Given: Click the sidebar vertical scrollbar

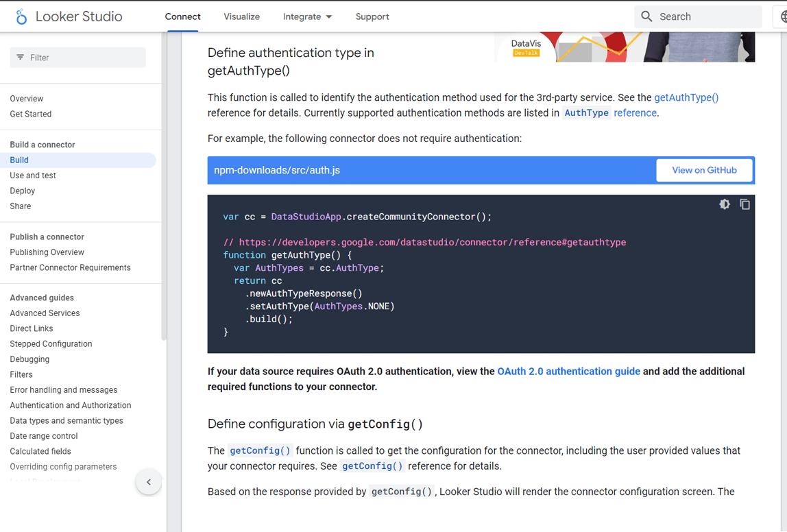Looking at the screenshot, I should coord(164,186).
